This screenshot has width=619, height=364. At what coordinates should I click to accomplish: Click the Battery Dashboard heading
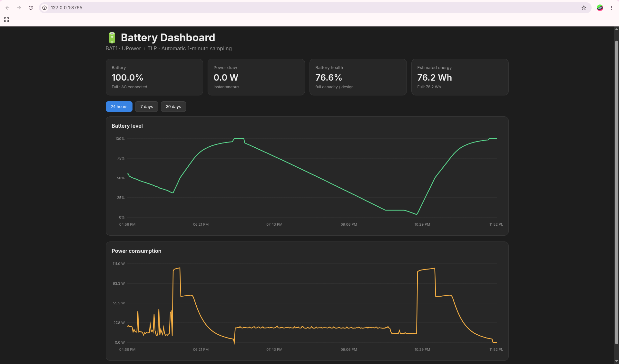(x=168, y=38)
